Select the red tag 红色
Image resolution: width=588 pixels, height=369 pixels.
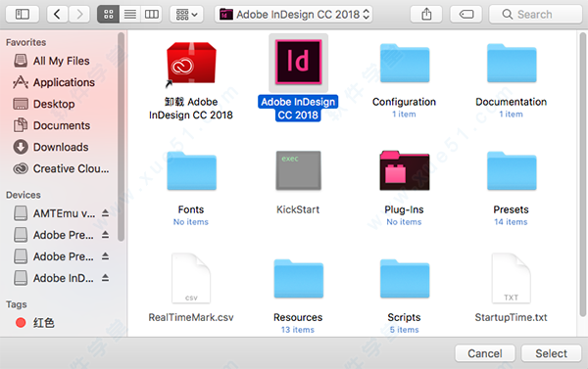[35, 323]
